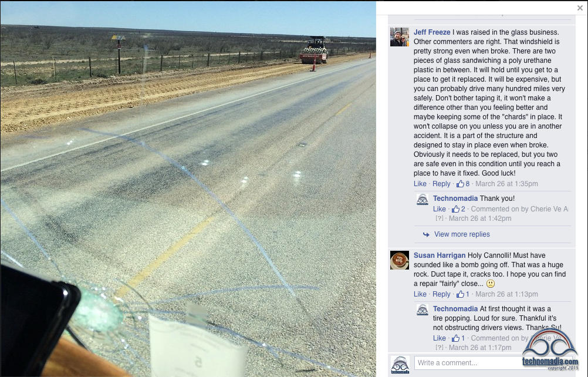Click Technomadia avatar beside Thank you reply
588x377 pixels.
tap(423, 199)
